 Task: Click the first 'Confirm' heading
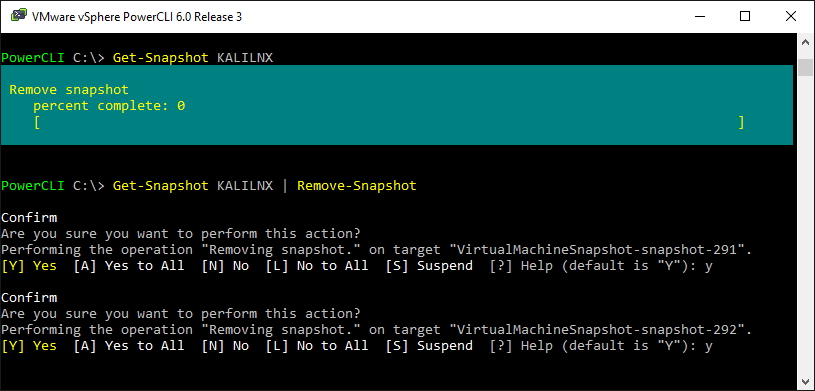29,217
